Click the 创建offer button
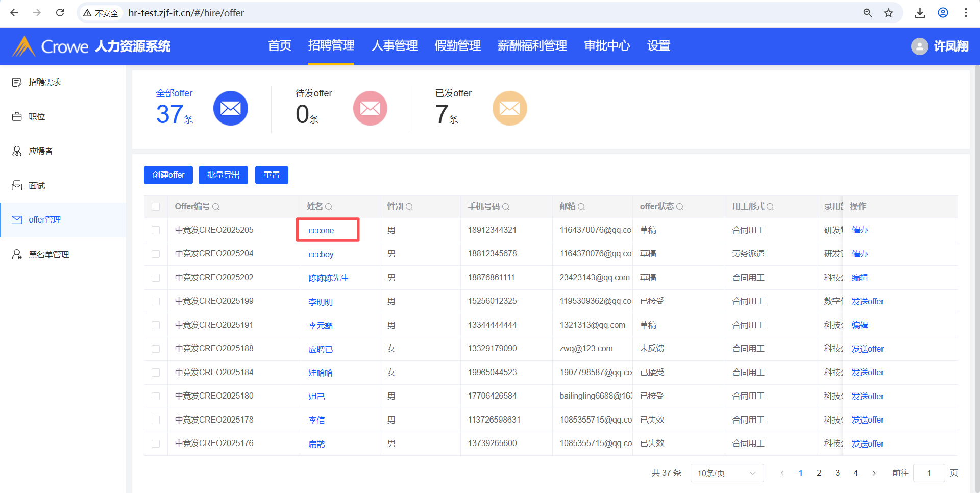980x493 pixels. [x=168, y=175]
